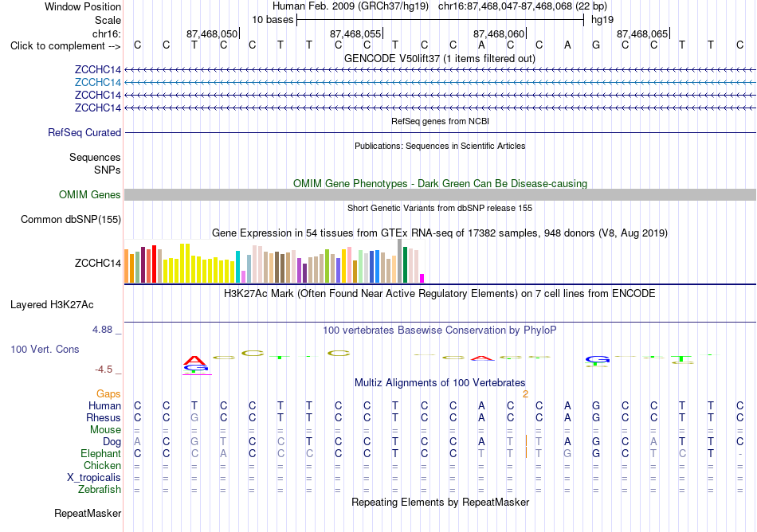Click the 100 Vert. Cons track label
The image size is (757, 532).
[45, 349]
